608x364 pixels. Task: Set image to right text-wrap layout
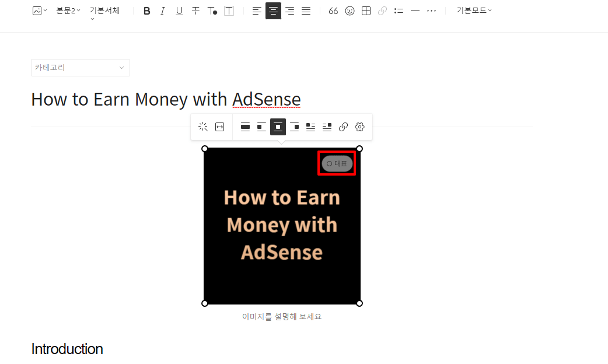click(x=327, y=127)
